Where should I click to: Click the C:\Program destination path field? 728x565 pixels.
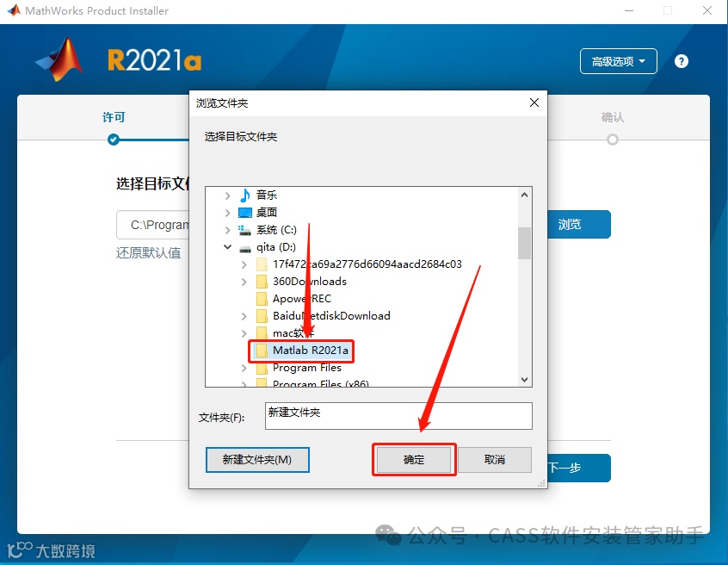[x=153, y=225]
